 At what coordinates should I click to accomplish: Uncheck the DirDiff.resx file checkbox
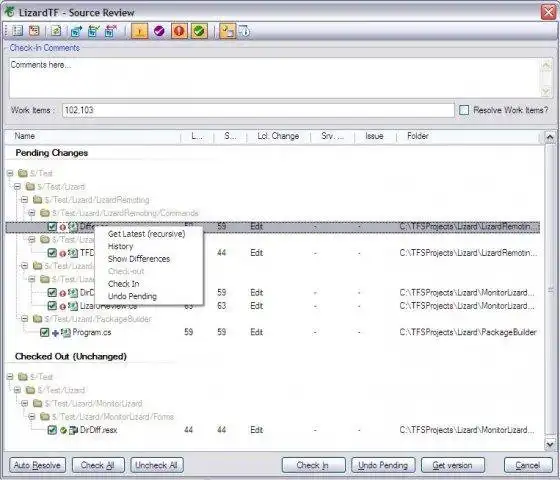[x=52, y=430]
